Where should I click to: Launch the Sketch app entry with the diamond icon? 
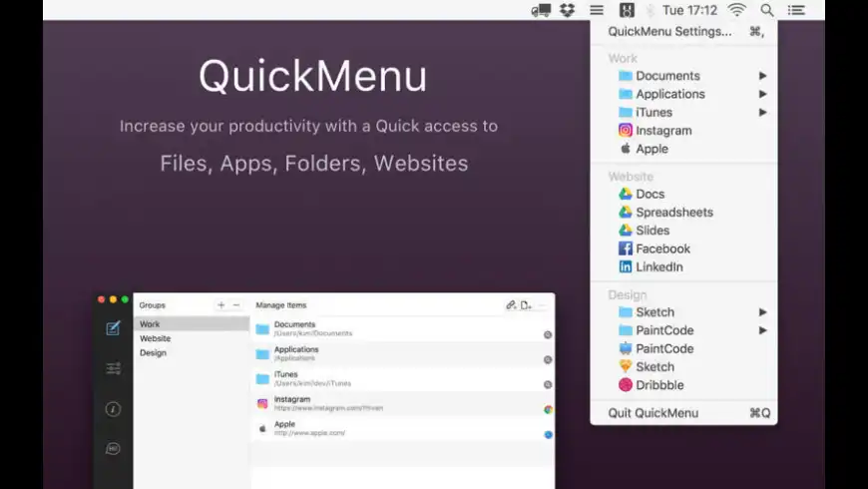683,367
